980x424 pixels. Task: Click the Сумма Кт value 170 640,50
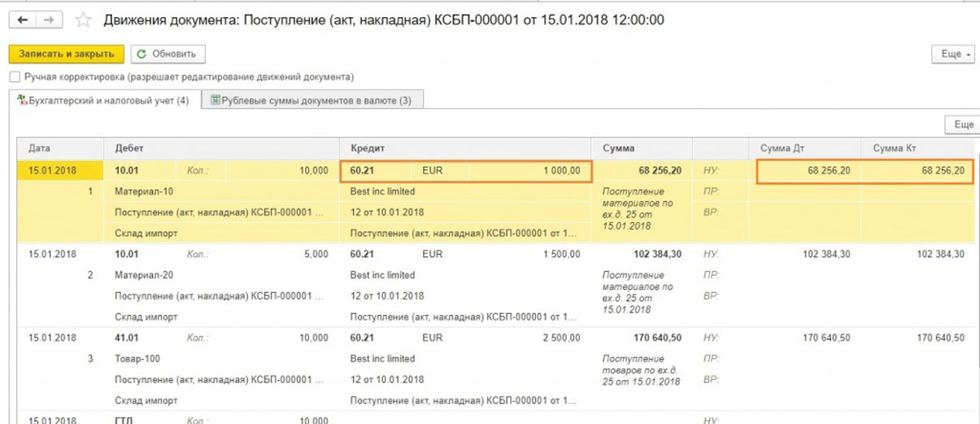point(940,338)
